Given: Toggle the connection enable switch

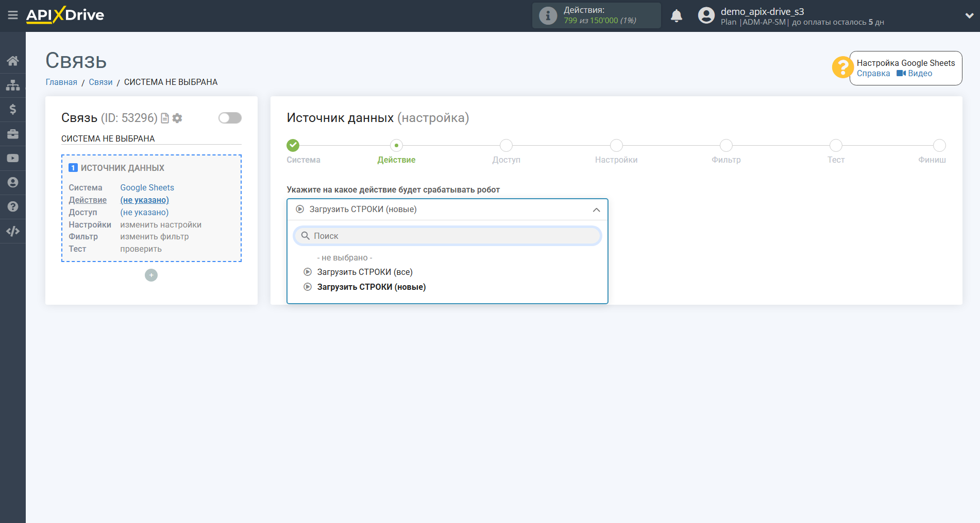Looking at the screenshot, I should 230,118.
